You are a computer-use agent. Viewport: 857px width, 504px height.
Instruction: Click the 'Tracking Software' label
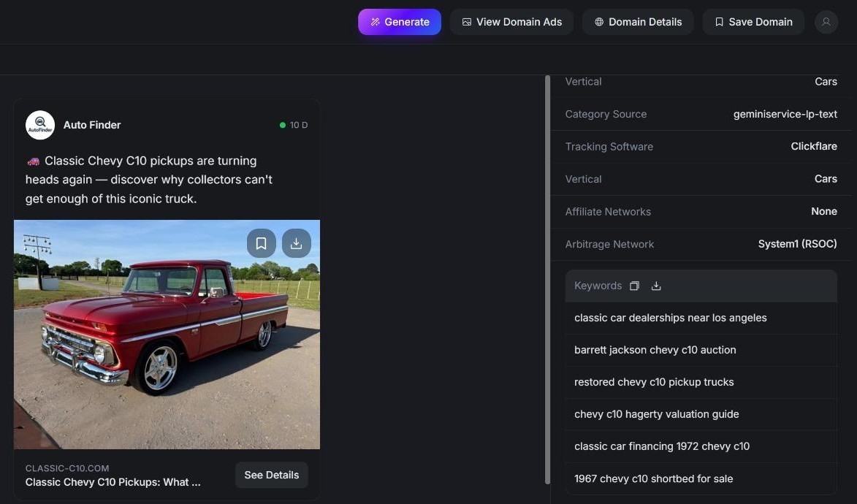click(609, 147)
